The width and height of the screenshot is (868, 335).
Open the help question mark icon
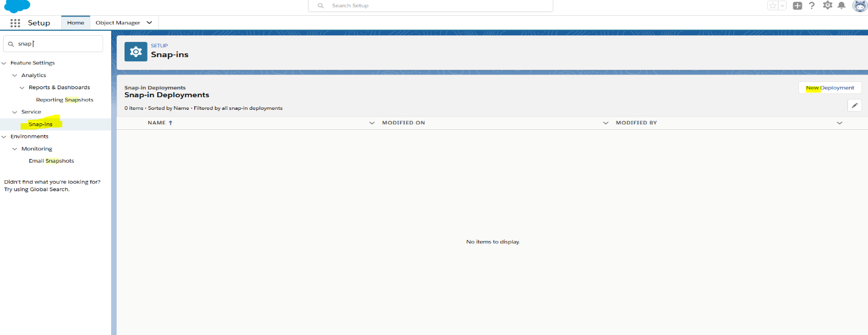(x=812, y=5)
